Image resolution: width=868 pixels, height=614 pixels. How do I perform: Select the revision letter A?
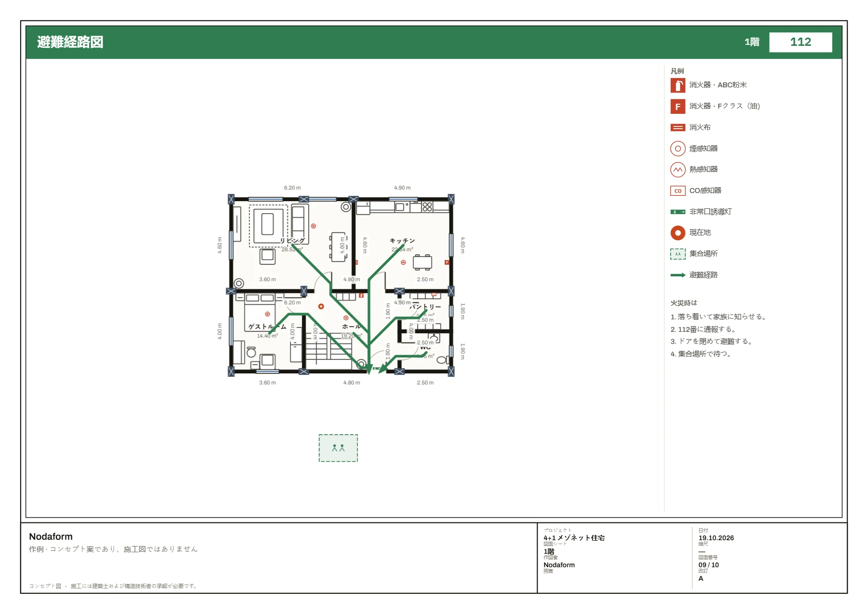(x=701, y=578)
